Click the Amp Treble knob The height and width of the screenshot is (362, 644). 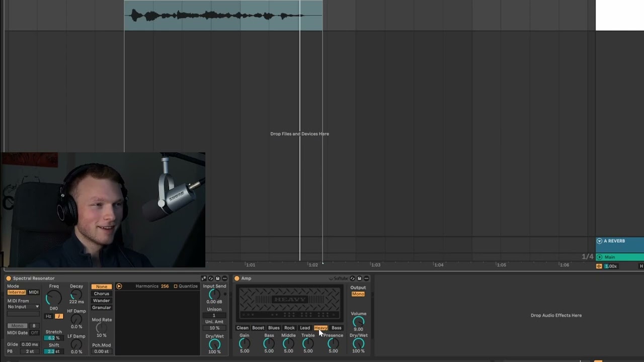coord(308,343)
